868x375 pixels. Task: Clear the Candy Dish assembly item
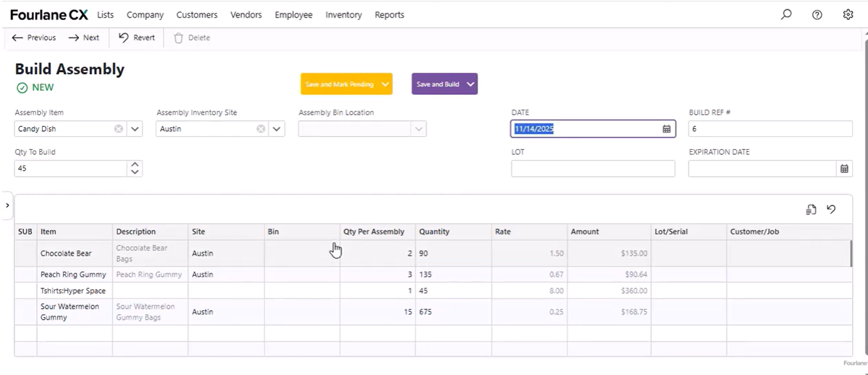coord(119,129)
